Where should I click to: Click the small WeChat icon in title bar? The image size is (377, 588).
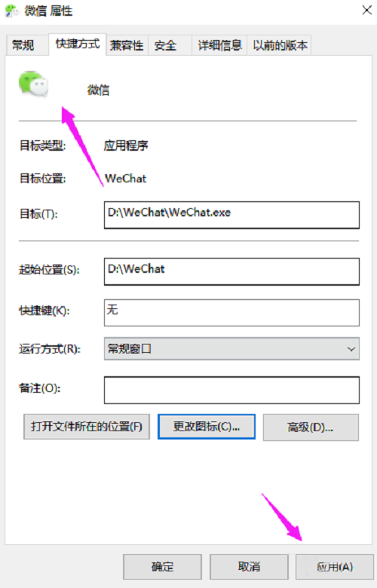click(11, 11)
